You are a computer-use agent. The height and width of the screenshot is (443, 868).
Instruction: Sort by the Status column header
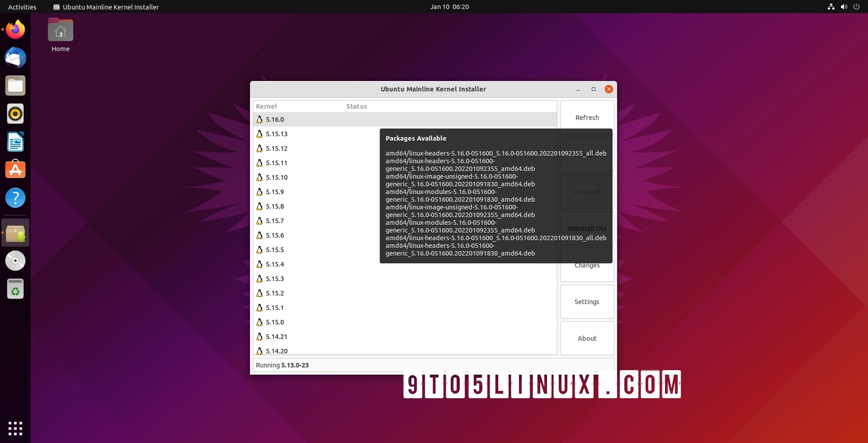[x=388, y=106]
